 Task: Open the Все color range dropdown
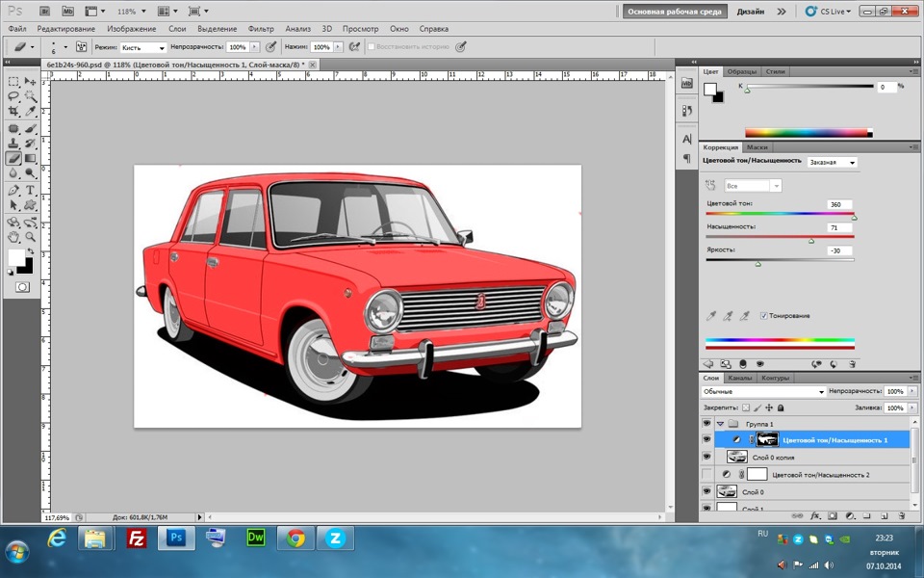[x=753, y=186]
